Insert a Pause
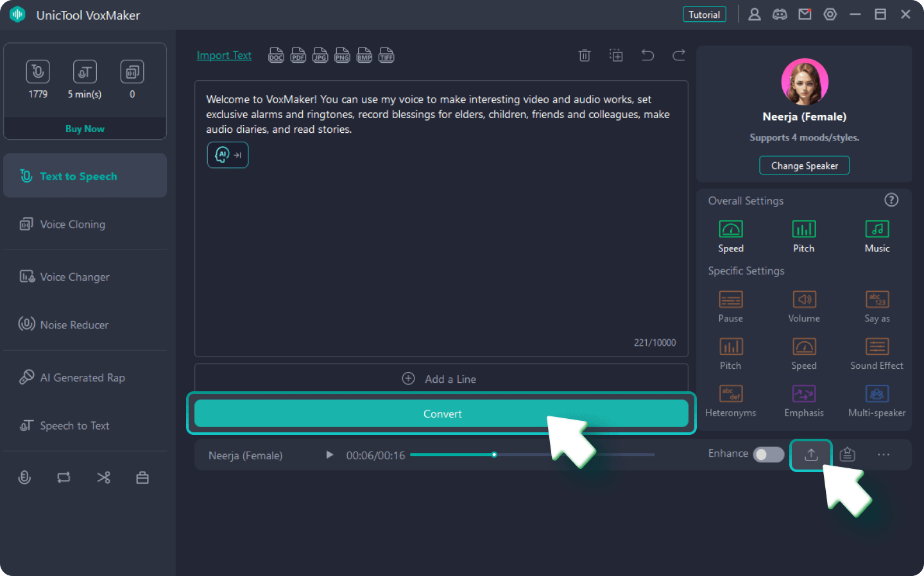Viewport: 924px width, 576px height. [731, 307]
